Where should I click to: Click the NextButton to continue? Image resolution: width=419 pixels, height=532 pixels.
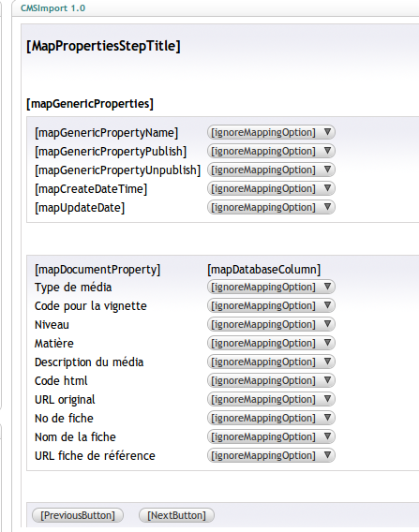(x=176, y=515)
